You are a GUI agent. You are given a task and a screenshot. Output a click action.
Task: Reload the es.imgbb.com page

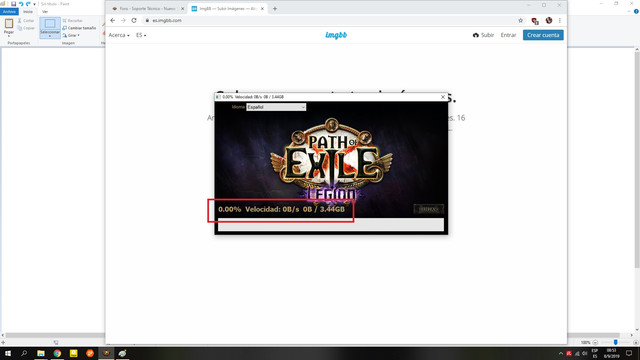134,20
